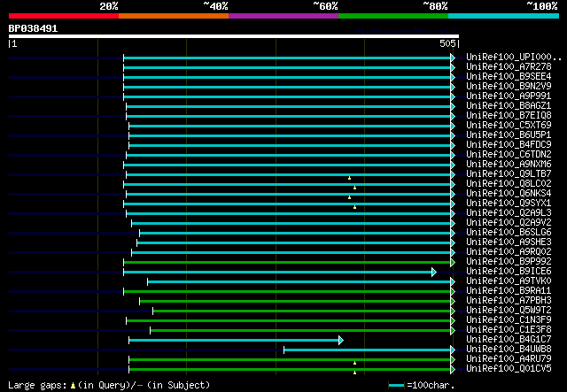Click the yellow gap marker under the Q9LTB7 bar
This screenshot has width=567, height=392.
pyautogui.click(x=349, y=178)
